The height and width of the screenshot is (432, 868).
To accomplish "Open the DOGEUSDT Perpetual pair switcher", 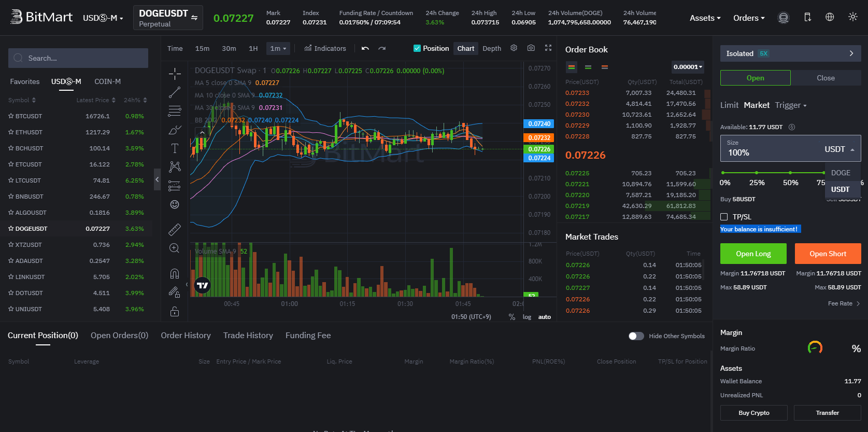I will coord(168,18).
